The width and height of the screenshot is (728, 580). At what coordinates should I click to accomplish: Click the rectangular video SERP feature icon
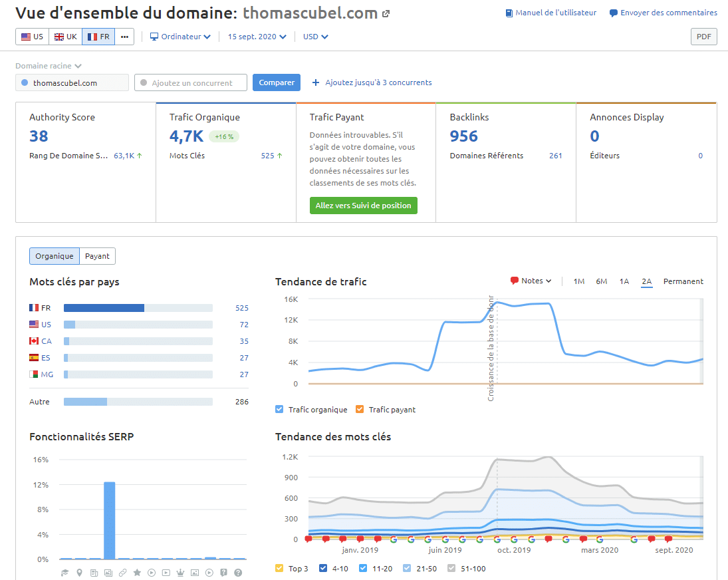(166, 573)
